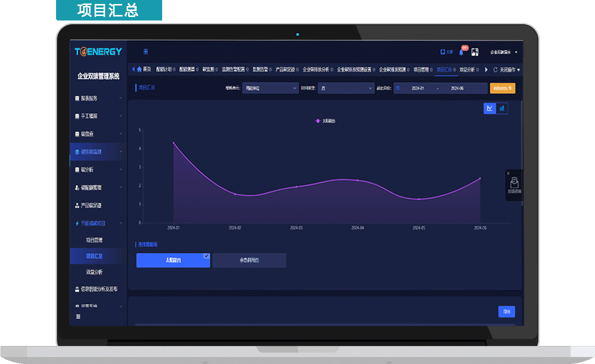Open the first filter dropdown beside 项目汇总 title

[x=270, y=88]
